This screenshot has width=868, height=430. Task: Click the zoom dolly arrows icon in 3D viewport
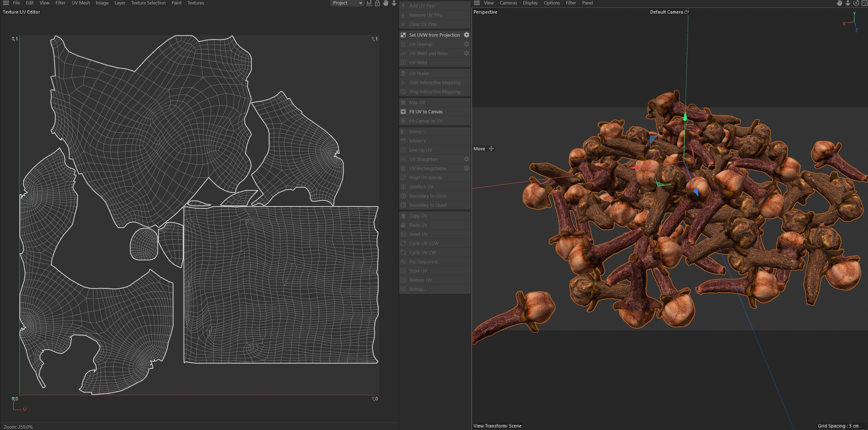pos(848,3)
